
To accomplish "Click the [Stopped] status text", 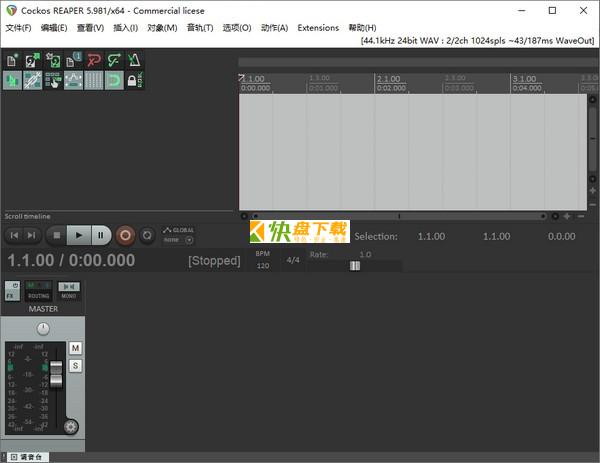I will point(214,261).
